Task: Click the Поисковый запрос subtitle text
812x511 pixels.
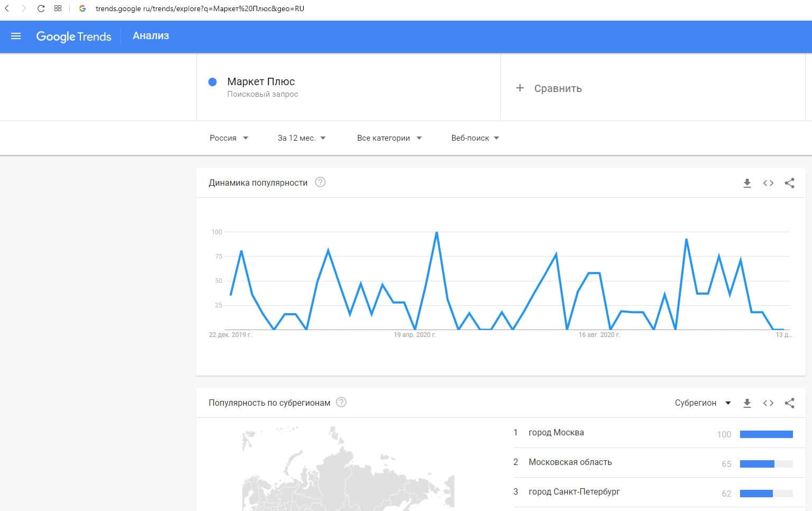Action: coord(262,94)
